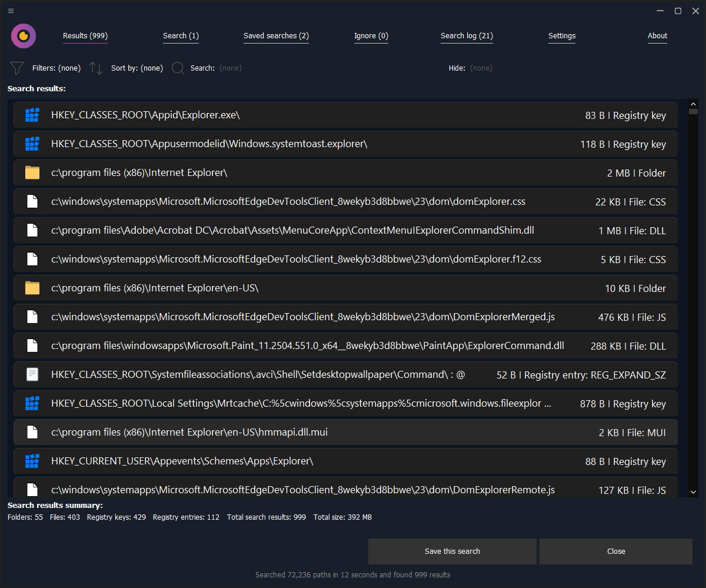This screenshot has width=706, height=588.
Task: Click the Sort by arrows icon
Action: coord(96,68)
